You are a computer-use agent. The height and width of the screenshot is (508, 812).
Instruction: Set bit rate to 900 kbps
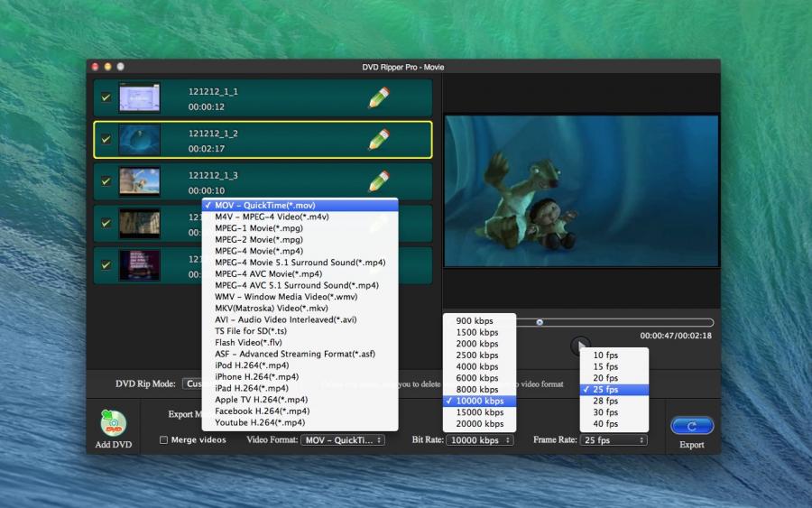click(480, 321)
